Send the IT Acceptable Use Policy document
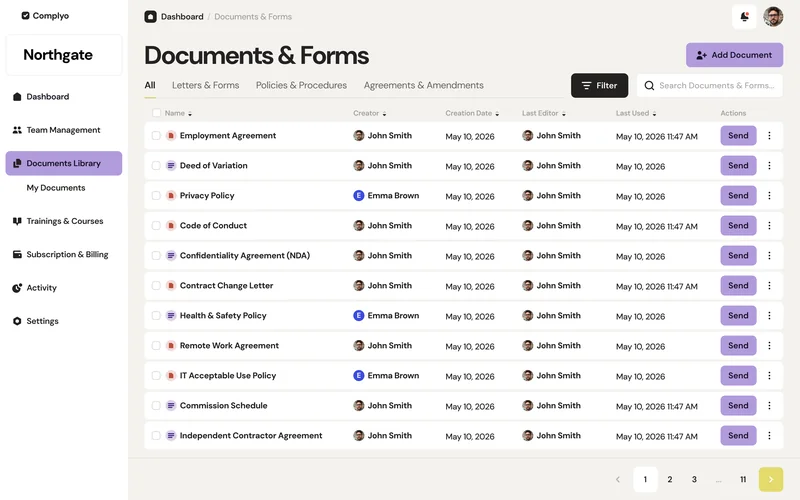Image resolution: width=800 pixels, height=500 pixels. click(738, 376)
